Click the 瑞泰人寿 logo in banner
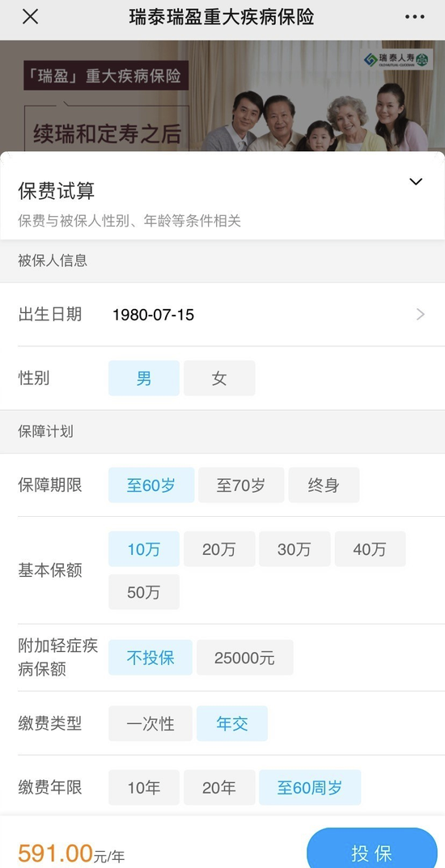The image size is (445, 868). (397, 60)
